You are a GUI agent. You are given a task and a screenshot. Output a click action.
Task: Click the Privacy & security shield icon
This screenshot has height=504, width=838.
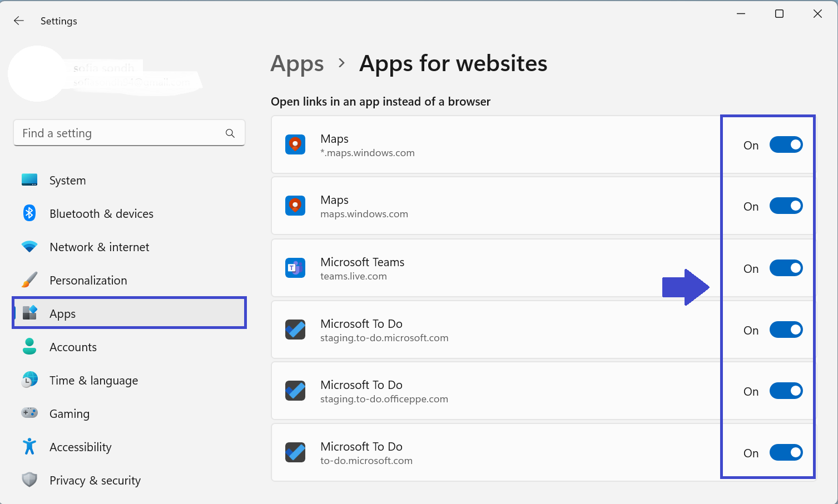[x=29, y=480]
